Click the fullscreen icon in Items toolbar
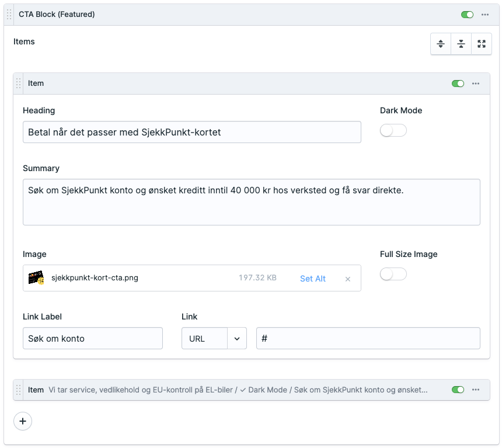 481,44
